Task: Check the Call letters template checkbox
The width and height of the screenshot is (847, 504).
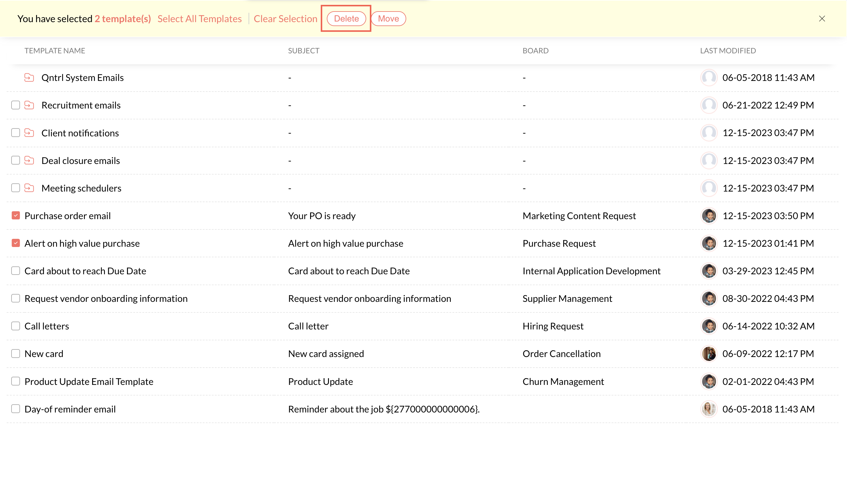Action: pyautogui.click(x=16, y=326)
